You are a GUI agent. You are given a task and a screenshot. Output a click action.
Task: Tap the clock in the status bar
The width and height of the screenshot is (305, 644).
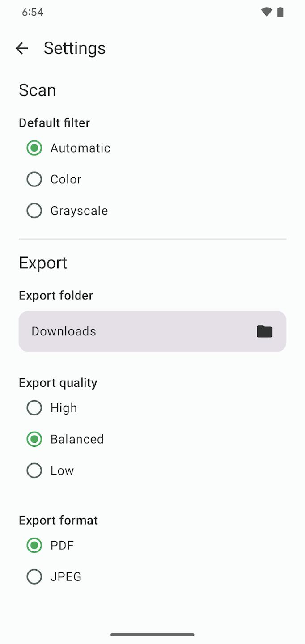point(33,12)
